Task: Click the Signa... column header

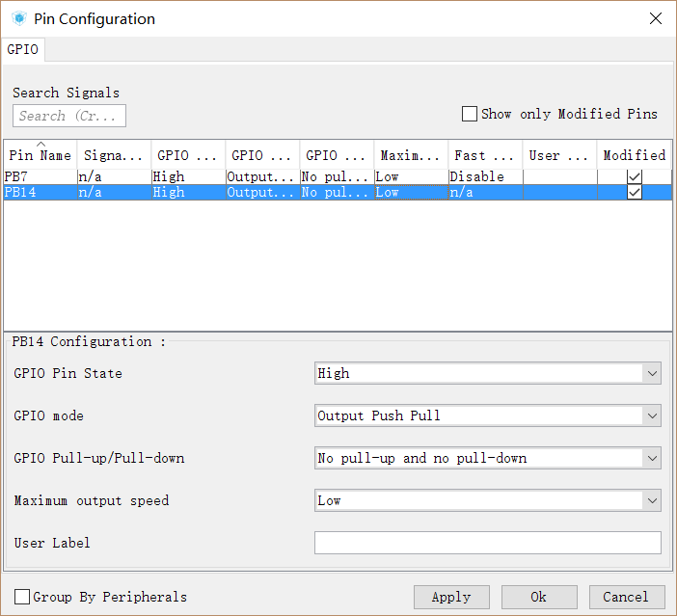Action: tap(114, 154)
